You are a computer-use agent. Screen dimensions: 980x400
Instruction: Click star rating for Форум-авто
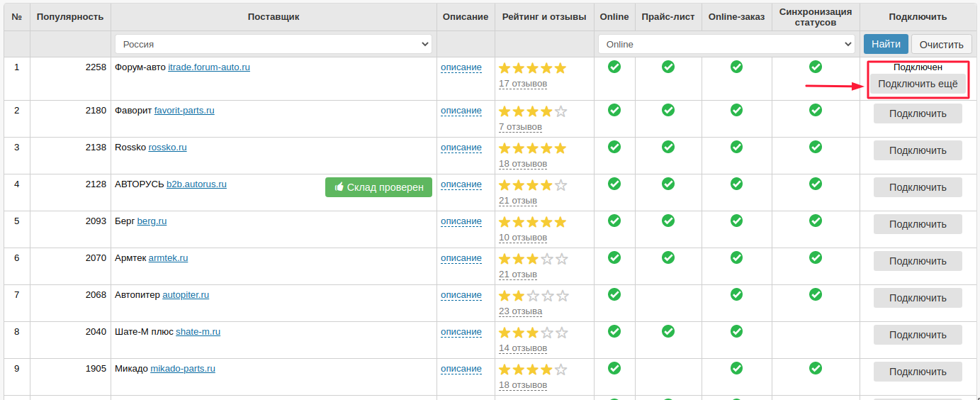click(533, 68)
